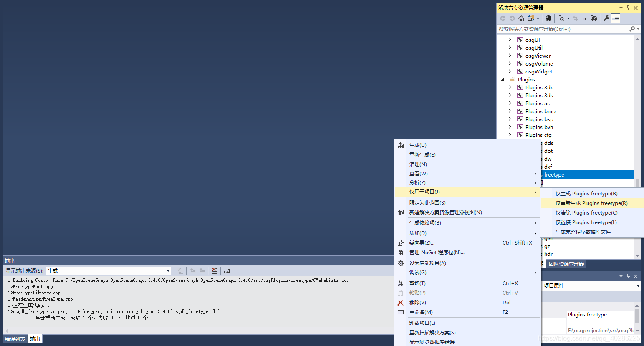This screenshot has height=346, width=644.
Task: Click the search magnifier icon in Solution Explorer
Action: point(632,29)
